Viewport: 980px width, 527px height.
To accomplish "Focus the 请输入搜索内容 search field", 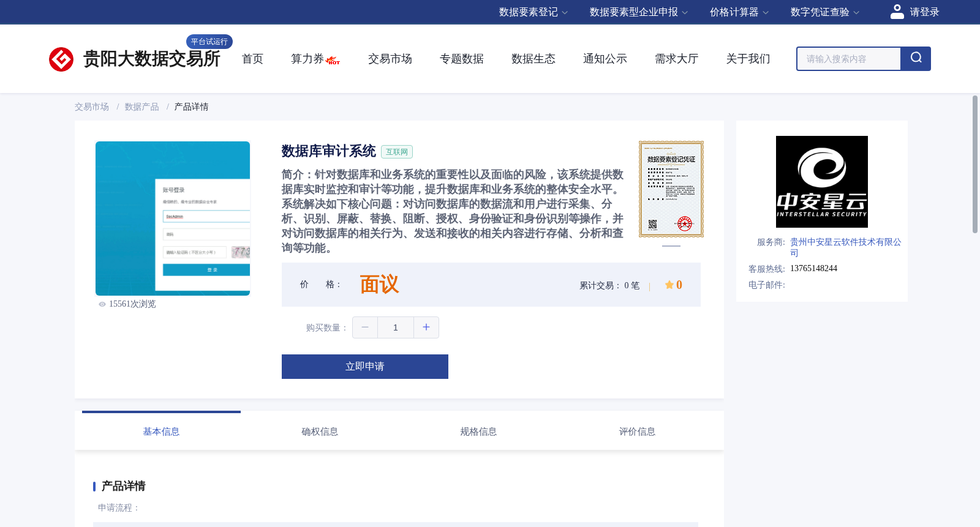I will click(849, 59).
